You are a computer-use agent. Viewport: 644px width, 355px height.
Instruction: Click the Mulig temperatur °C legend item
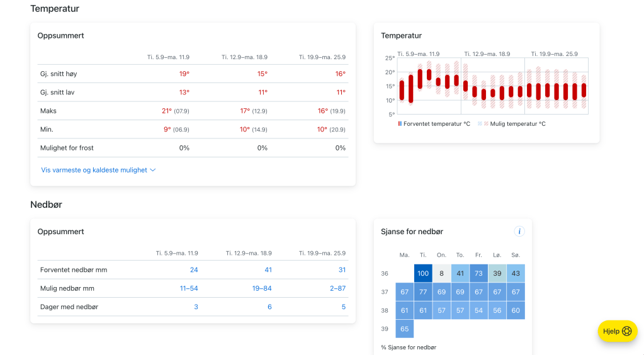click(511, 124)
